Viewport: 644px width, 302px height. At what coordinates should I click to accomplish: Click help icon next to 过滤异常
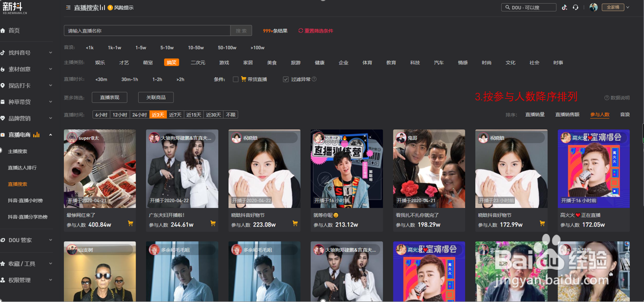point(314,79)
